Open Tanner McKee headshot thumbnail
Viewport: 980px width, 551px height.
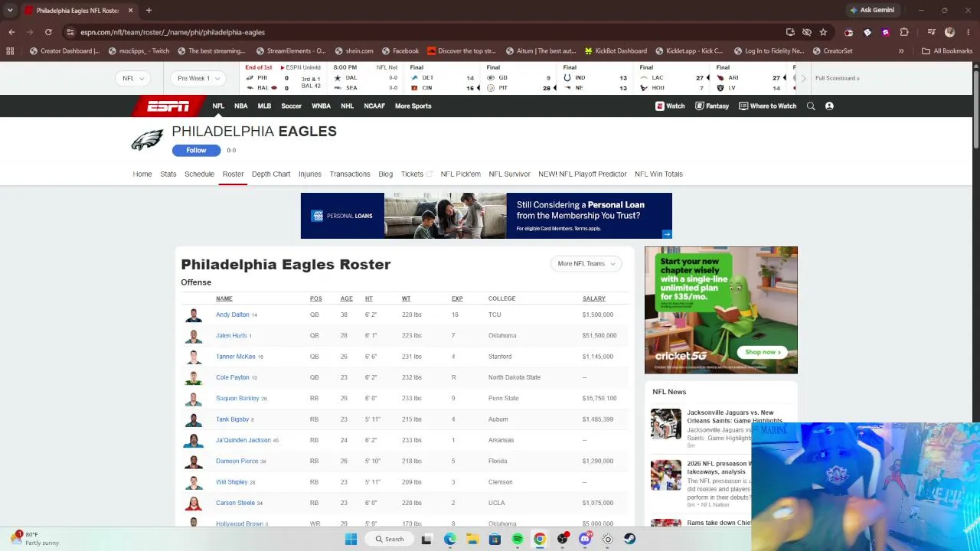[x=194, y=357]
